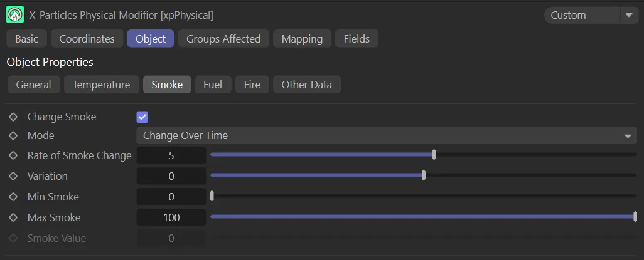Viewport: 644px width, 260px height.
Task: Click the Max Smoke slider handle
Action: coord(635,217)
